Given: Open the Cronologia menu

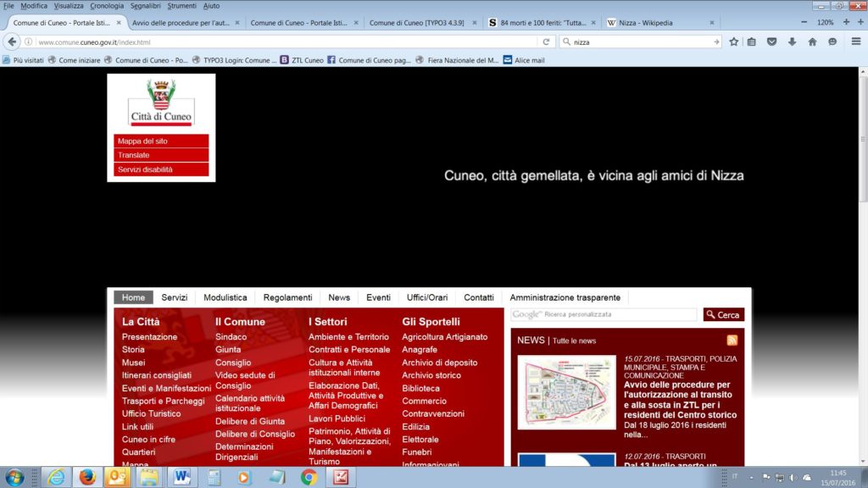Looking at the screenshot, I should click(107, 6).
